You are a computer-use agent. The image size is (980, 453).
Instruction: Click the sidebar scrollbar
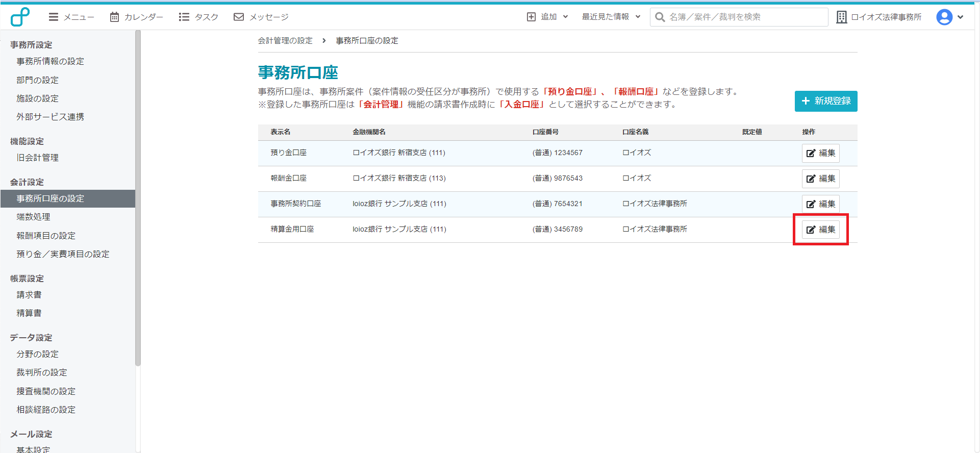(x=138, y=198)
